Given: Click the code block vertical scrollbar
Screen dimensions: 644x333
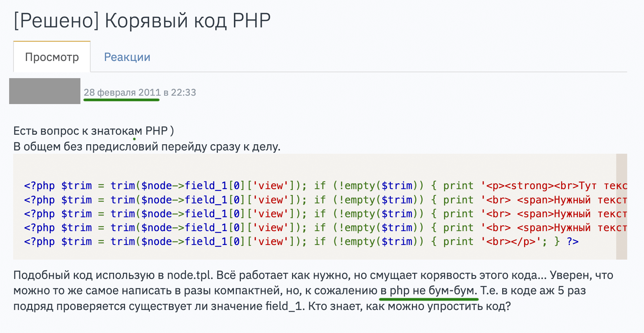Looking at the screenshot, I should pyautogui.click(x=621, y=207).
